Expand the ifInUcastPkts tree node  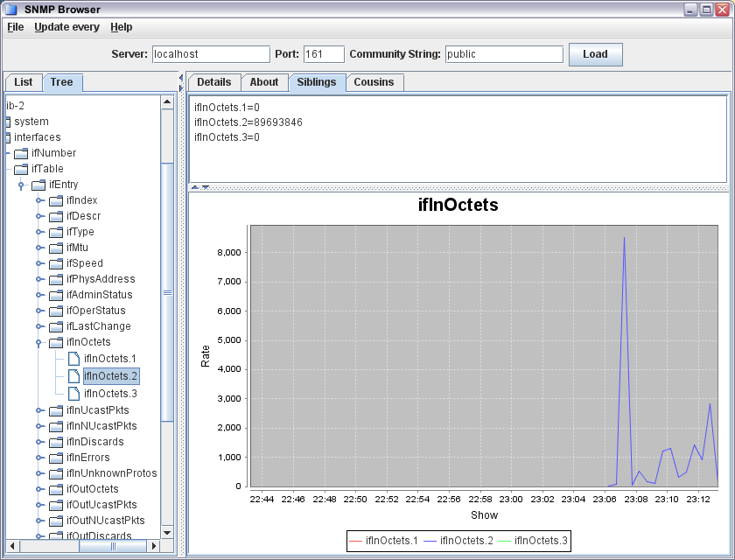tap(39, 410)
